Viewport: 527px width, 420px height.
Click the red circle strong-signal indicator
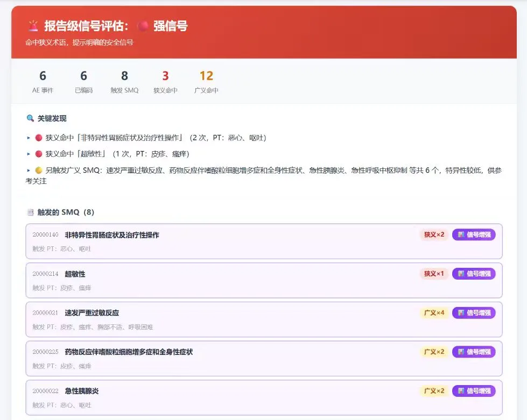click(143, 26)
